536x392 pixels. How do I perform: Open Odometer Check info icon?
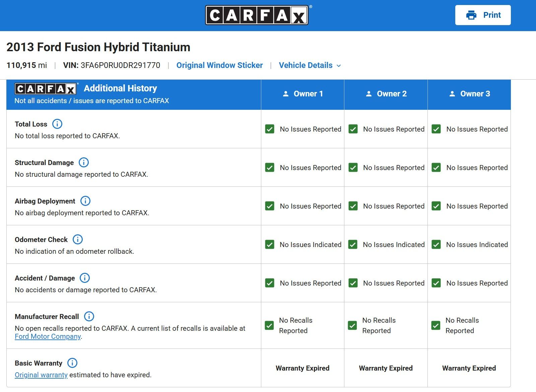78,239
